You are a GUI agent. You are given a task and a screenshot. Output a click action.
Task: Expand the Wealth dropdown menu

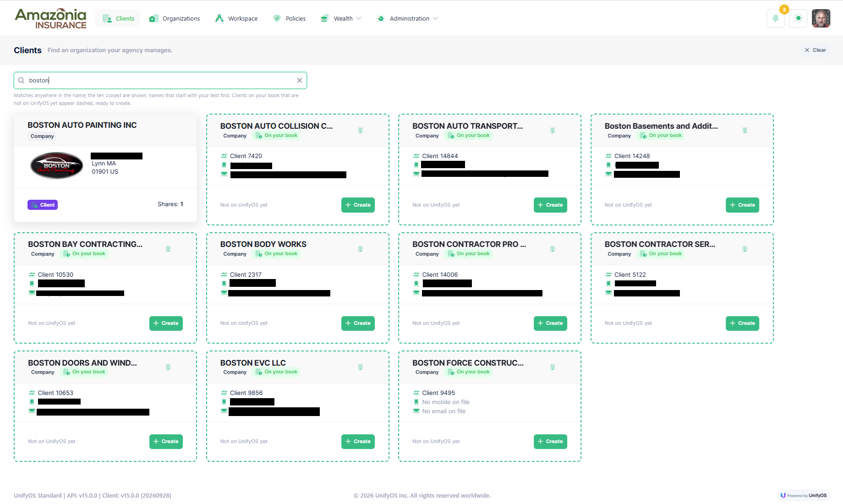(x=341, y=18)
